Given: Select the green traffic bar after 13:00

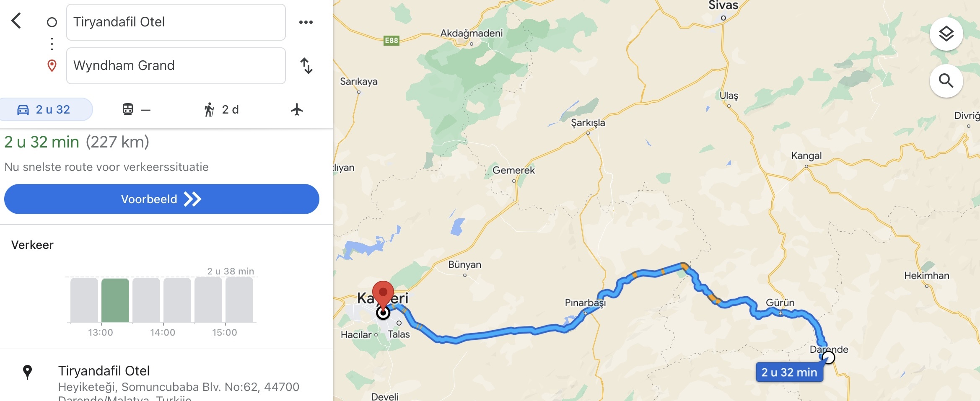Looking at the screenshot, I should [115, 300].
